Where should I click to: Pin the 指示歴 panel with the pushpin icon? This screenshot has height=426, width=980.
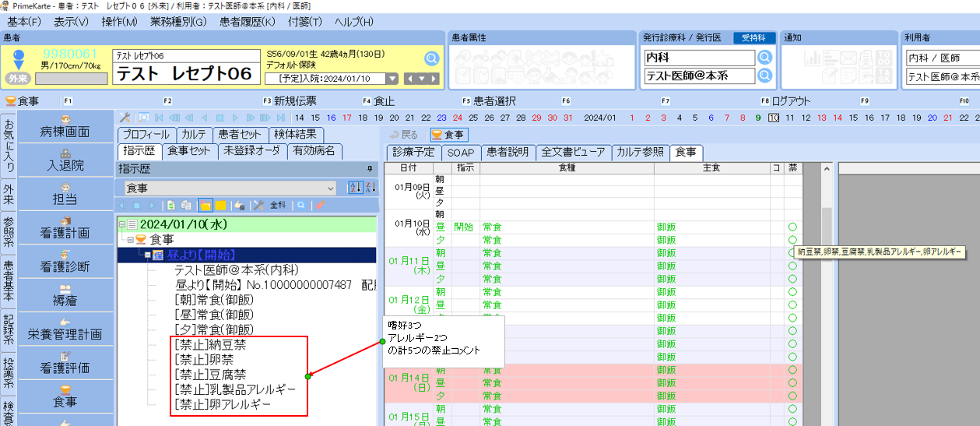370,169
